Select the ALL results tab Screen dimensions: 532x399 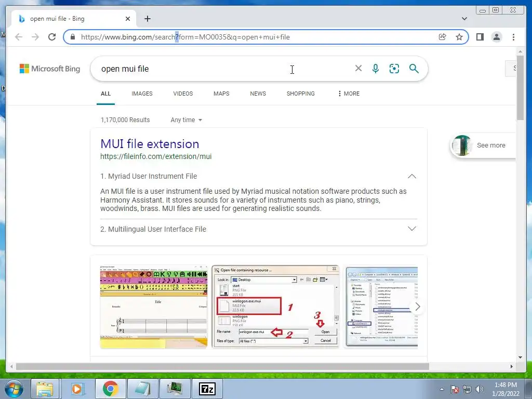[105, 94]
